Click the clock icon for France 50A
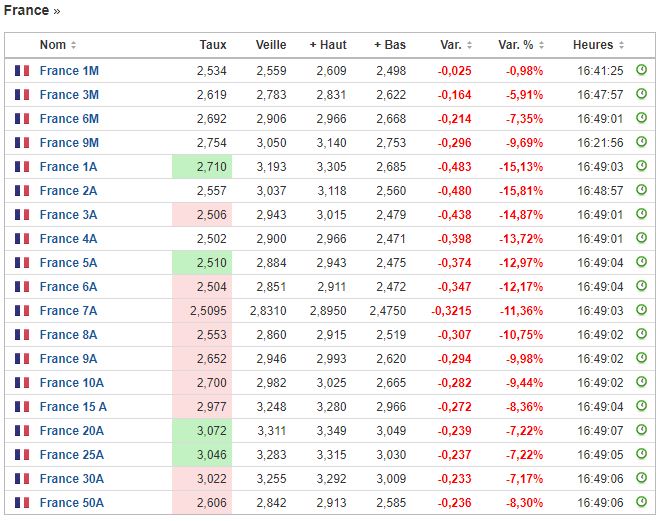The height and width of the screenshot is (521, 663). click(641, 503)
